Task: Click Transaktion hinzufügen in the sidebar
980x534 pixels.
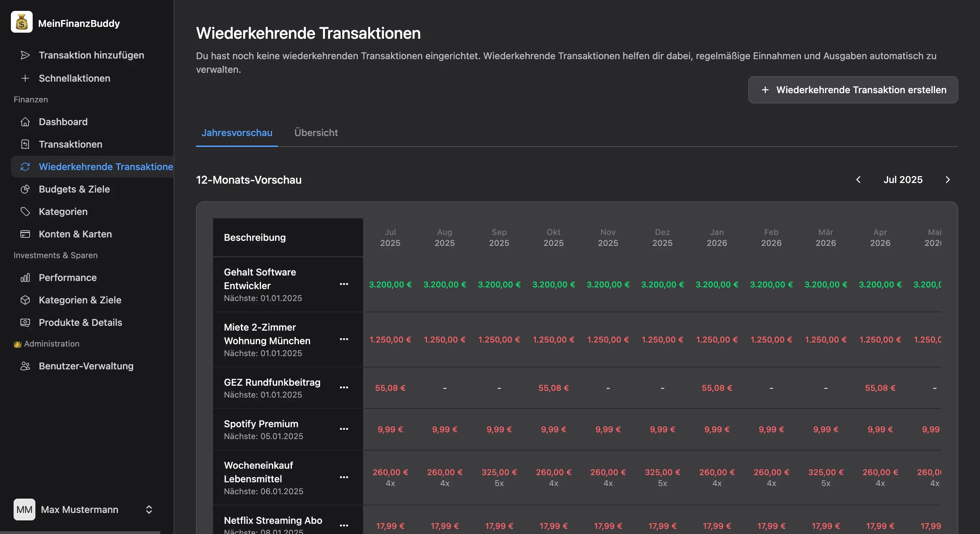Action: click(x=91, y=55)
